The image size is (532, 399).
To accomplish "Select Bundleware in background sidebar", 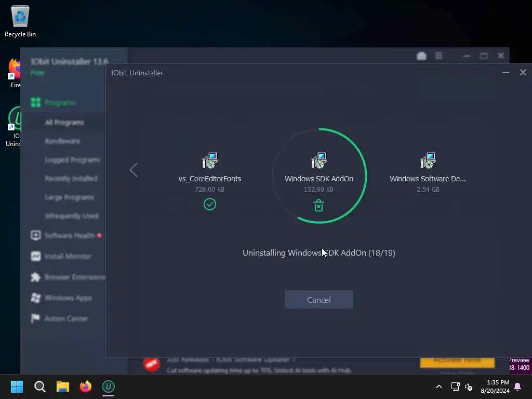I will (x=62, y=141).
